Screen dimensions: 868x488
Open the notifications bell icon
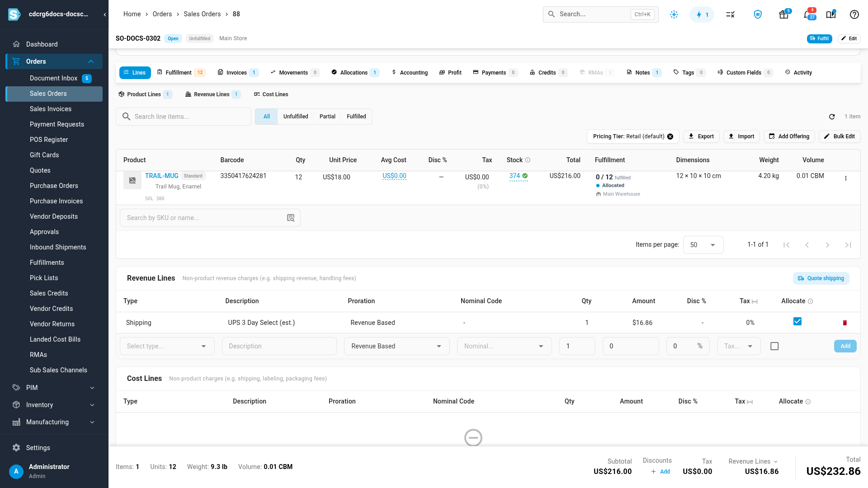coord(808,14)
